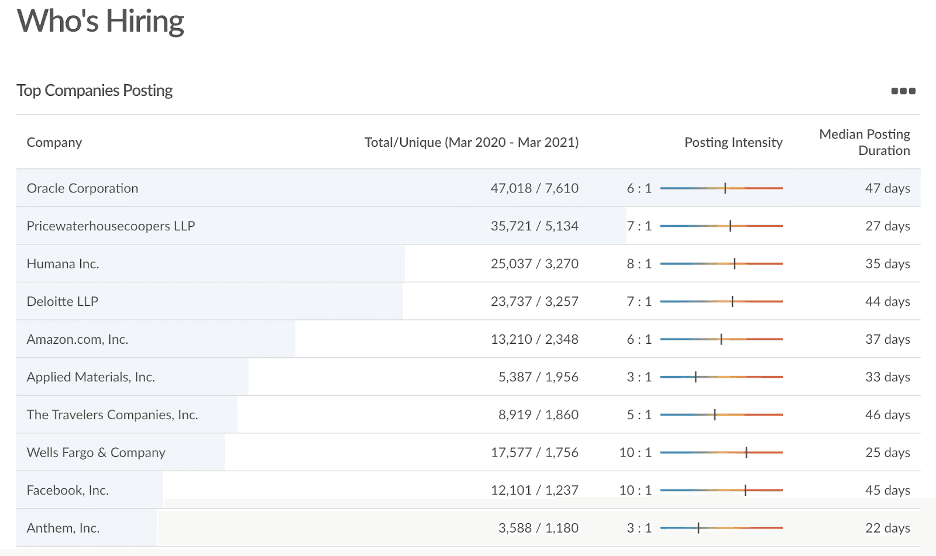This screenshot has width=936, height=556.
Task: Click Facebook's 10 : 1 intensity ratio
Action: coord(635,490)
